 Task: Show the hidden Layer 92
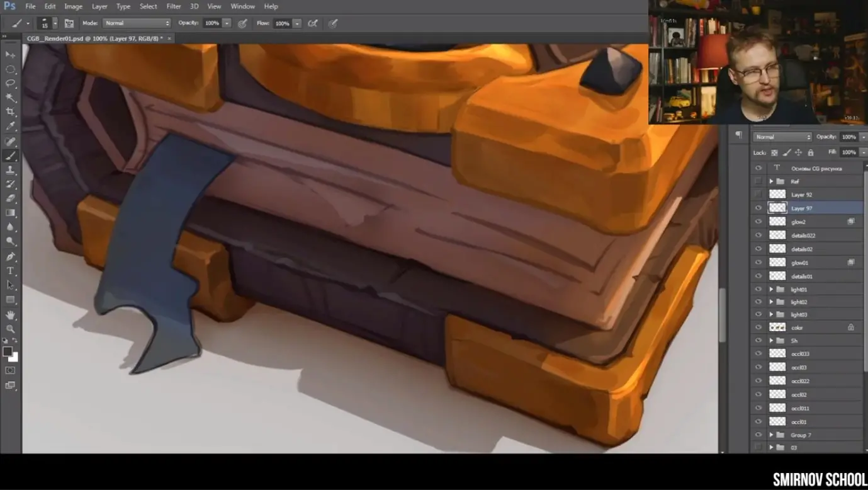click(x=758, y=195)
